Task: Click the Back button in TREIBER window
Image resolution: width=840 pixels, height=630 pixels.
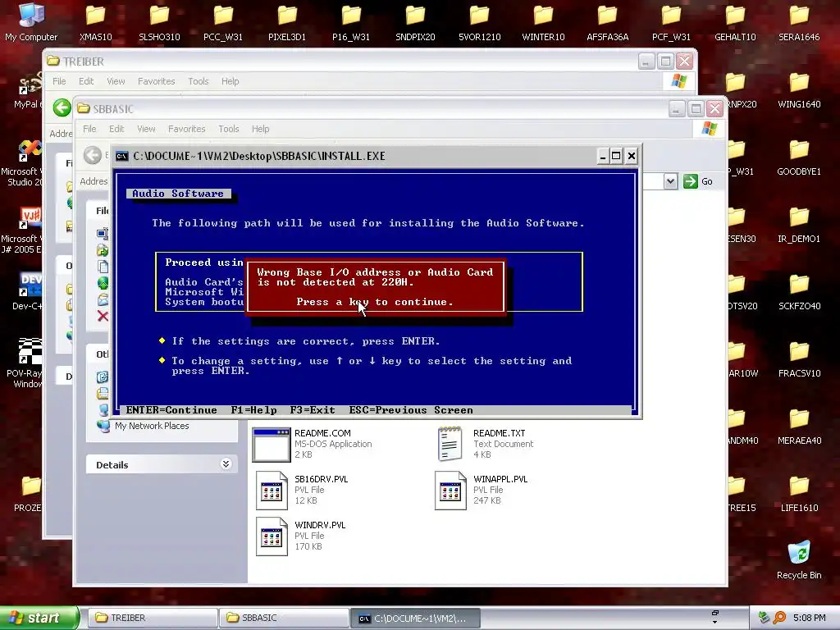Action: coord(62,107)
